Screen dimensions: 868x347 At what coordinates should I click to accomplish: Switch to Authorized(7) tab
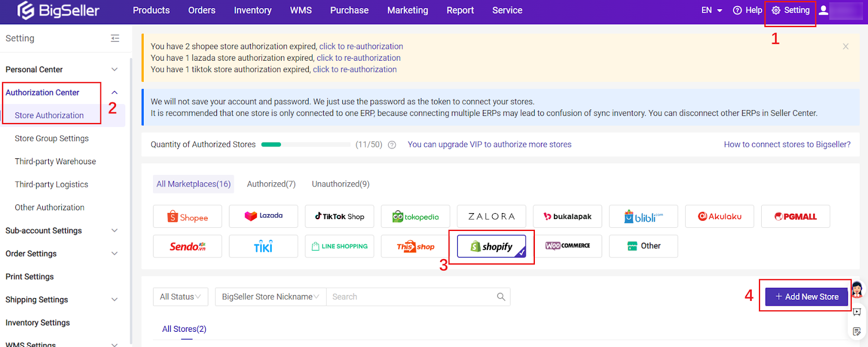click(271, 184)
